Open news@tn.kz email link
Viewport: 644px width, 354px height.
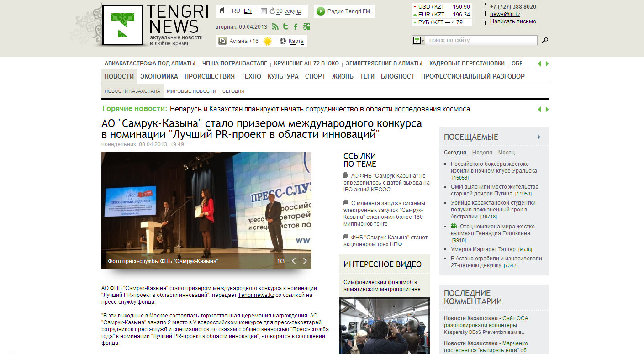[x=505, y=14]
